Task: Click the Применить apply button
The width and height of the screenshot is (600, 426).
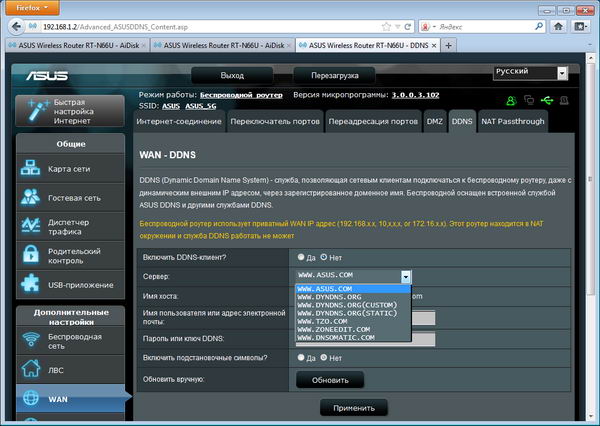Action: [354, 408]
